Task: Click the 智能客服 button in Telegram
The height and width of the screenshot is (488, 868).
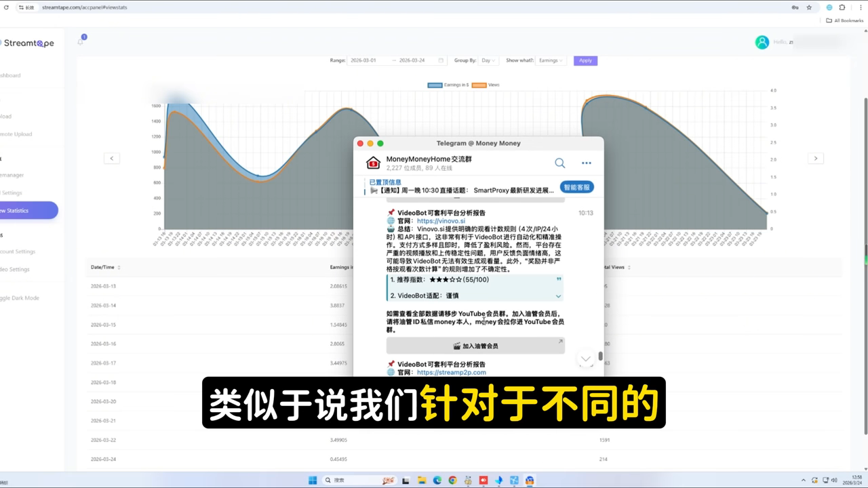Action: 577,187
